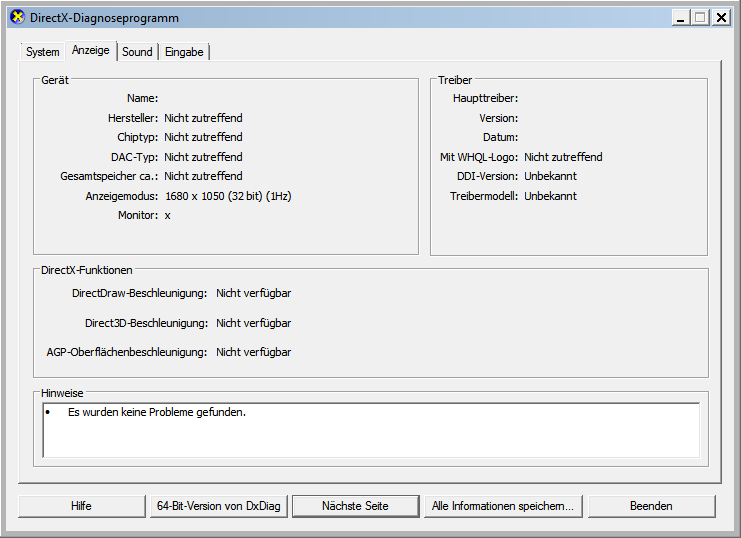Launch 64-Bit-Version von DxDiag
Screen dimensions: 741x538
218,506
